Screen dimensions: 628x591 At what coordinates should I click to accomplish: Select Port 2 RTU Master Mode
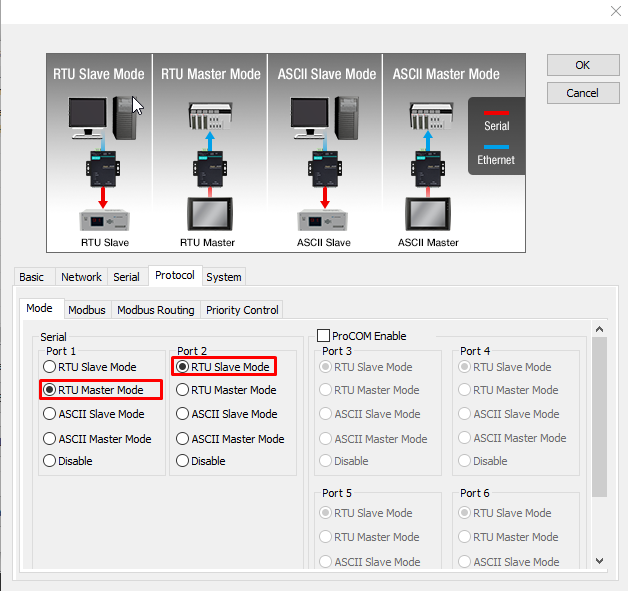(x=226, y=390)
